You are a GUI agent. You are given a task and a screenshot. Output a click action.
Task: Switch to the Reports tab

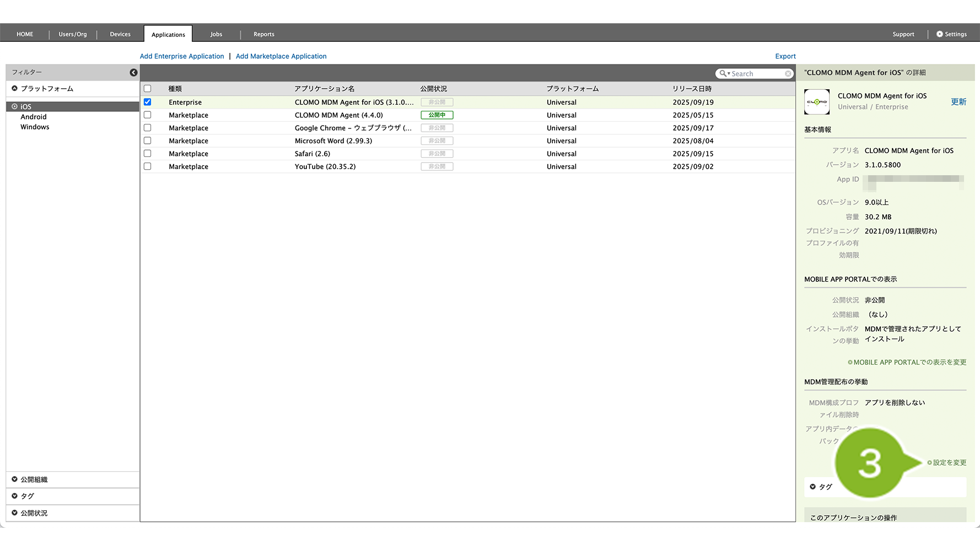point(263,34)
